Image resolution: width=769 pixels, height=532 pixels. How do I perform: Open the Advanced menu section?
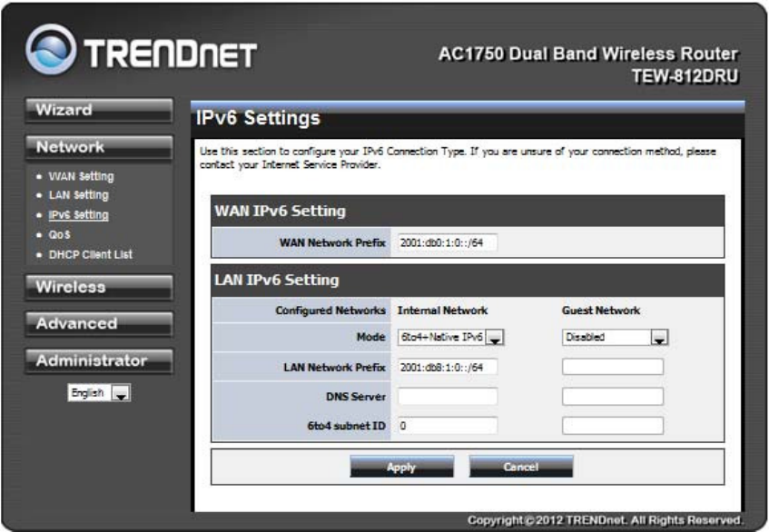tap(99, 323)
